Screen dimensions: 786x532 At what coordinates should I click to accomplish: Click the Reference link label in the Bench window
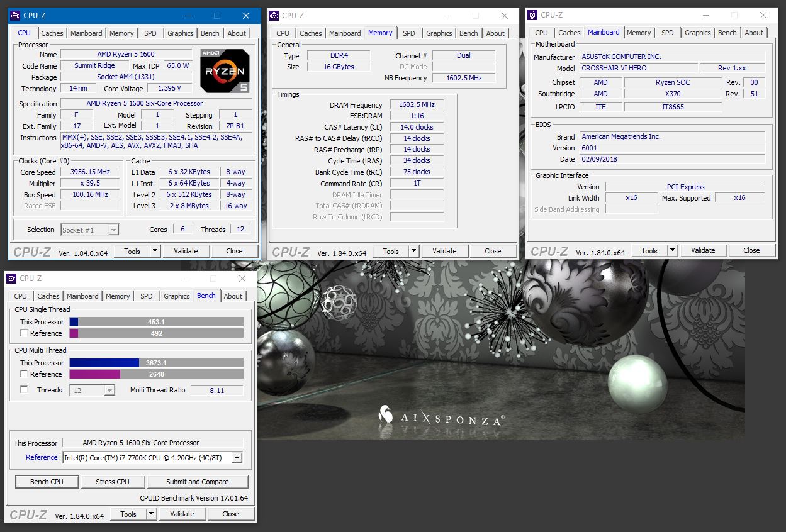click(42, 457)
